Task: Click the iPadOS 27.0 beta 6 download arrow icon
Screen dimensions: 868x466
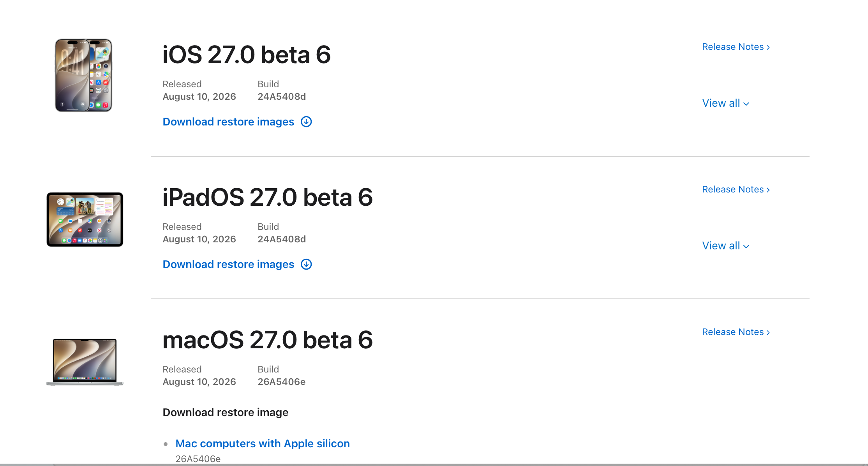Action: click(x=306, y=265)
